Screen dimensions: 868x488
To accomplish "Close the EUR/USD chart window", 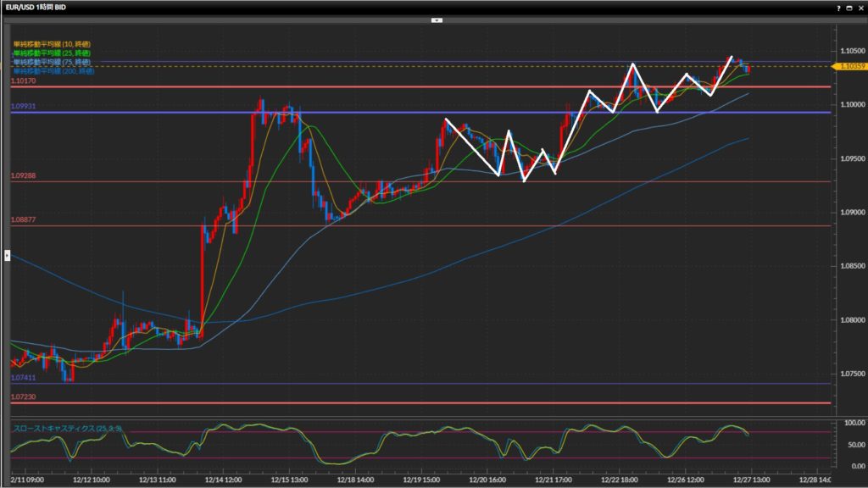I will (x=860, y=7).
